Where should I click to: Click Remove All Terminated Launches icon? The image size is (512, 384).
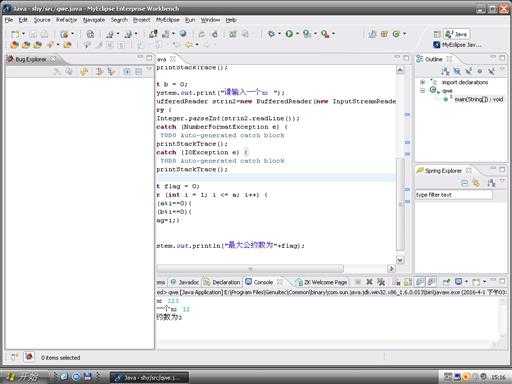[381, 282]
